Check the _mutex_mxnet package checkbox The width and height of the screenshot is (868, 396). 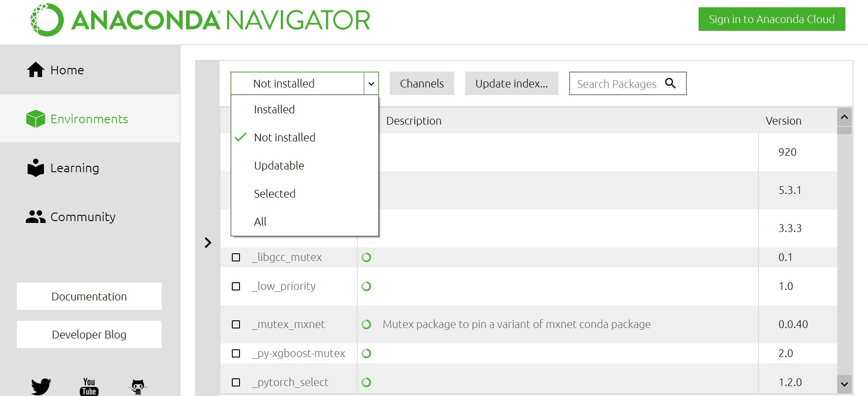click(236, 324)
